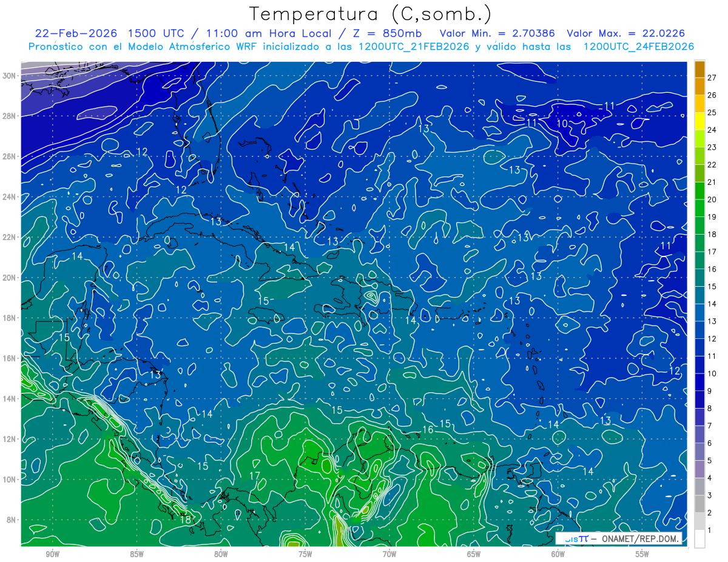Click legend value "21" on the color scale
Viewport: 728px width, 562px height.
(x=712, y=182)
